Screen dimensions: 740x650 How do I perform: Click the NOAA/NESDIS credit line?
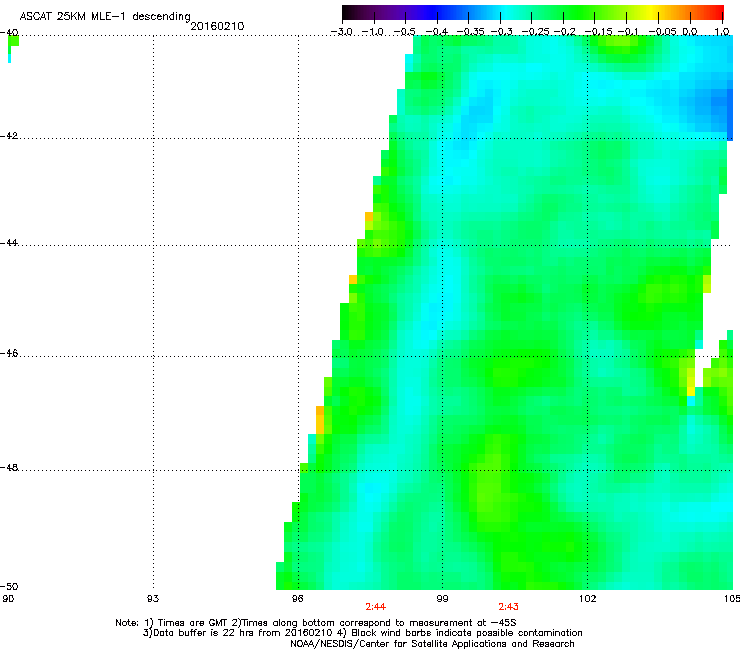432,644
